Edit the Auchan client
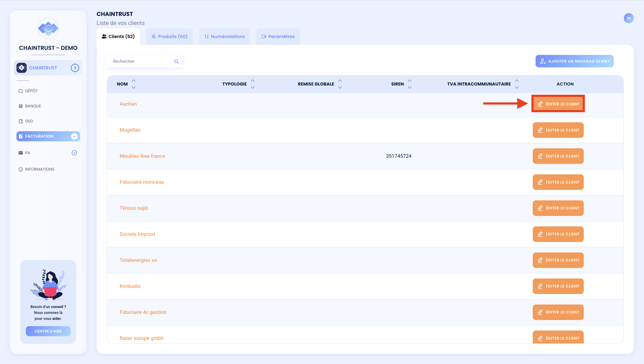 tap(558, 104)
